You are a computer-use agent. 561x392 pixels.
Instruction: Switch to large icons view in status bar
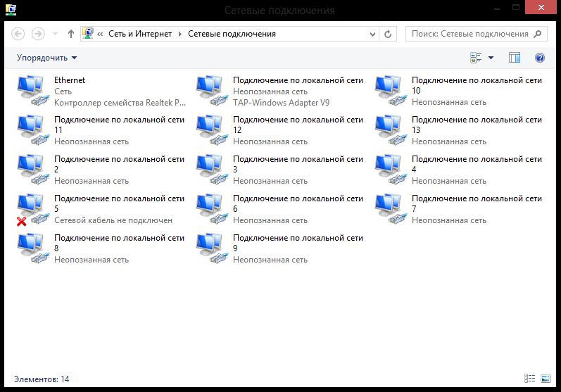click(546, 379)
